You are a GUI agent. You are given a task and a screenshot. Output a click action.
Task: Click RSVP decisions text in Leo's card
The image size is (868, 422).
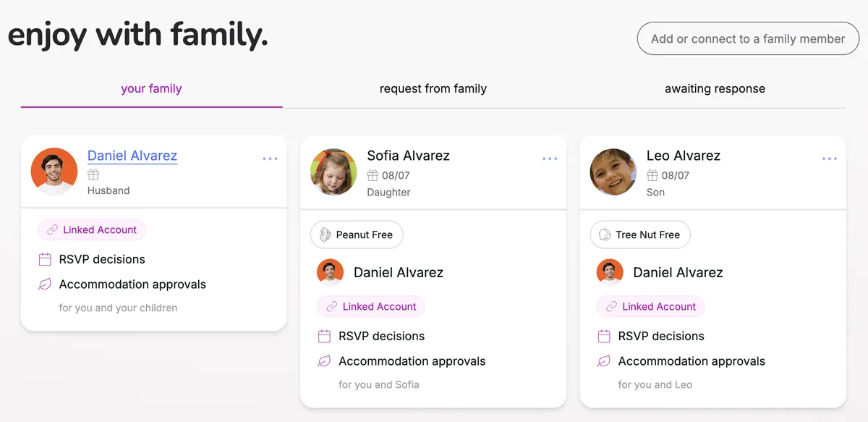coord(661,336)
